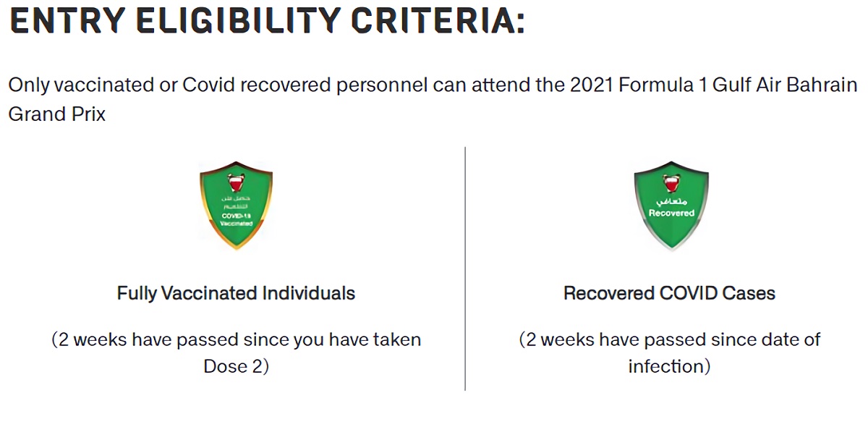Select the 'Recovered COVID Cases' label
This screenshot has height=435, width=868.
[669, 293]
